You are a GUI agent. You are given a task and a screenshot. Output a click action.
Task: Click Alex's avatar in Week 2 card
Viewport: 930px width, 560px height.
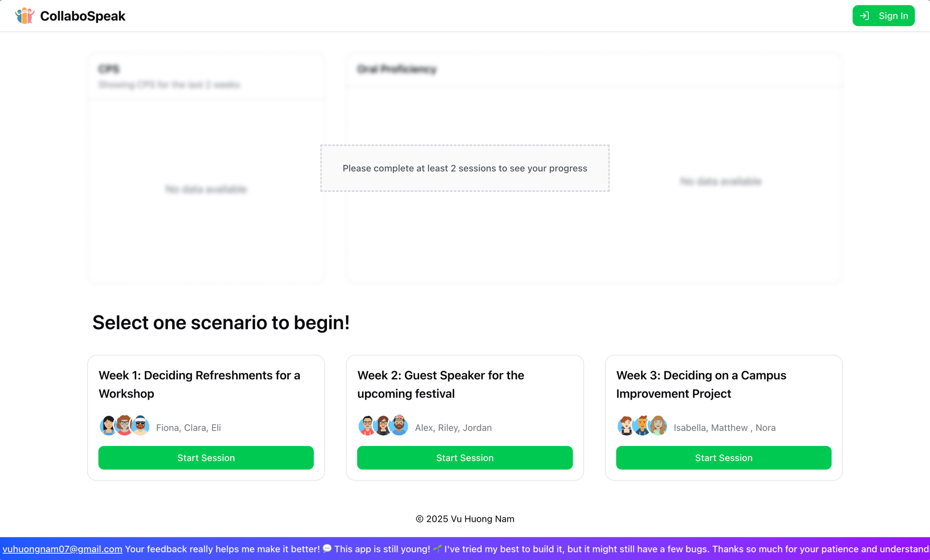pyautogui.click(x=367, y=426)
